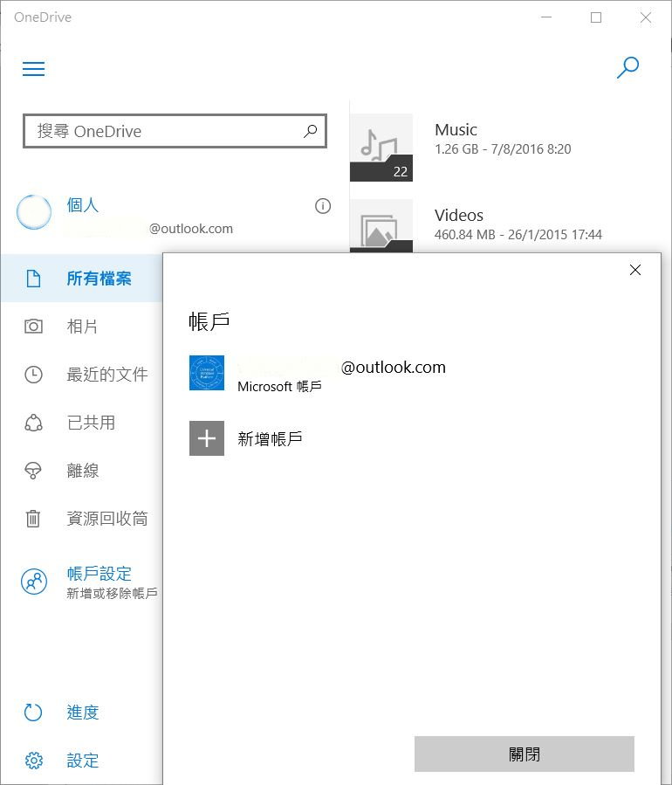Open the Videos folder thumbnail

point(381,226)
